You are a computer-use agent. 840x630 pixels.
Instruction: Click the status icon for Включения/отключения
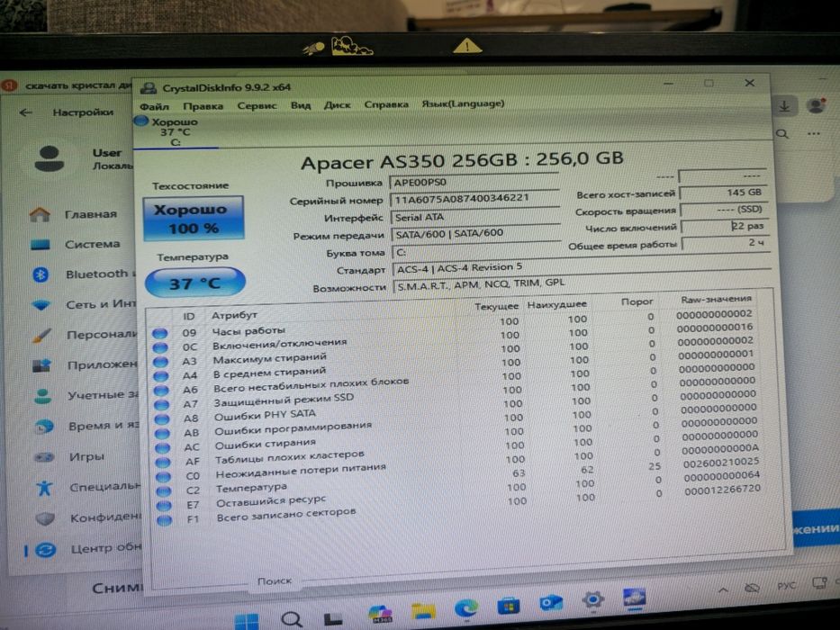pyautogui.click(x=160, y=347)
